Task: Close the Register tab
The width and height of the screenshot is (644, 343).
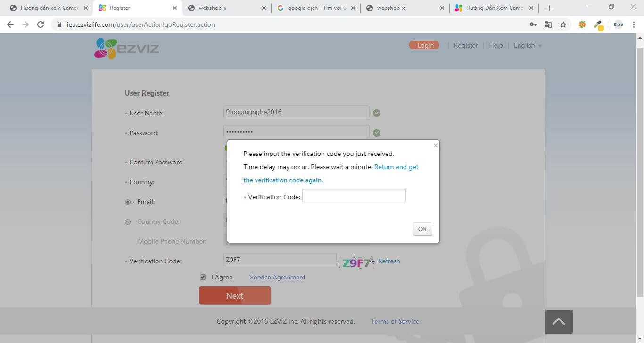Action: [175, 8]
